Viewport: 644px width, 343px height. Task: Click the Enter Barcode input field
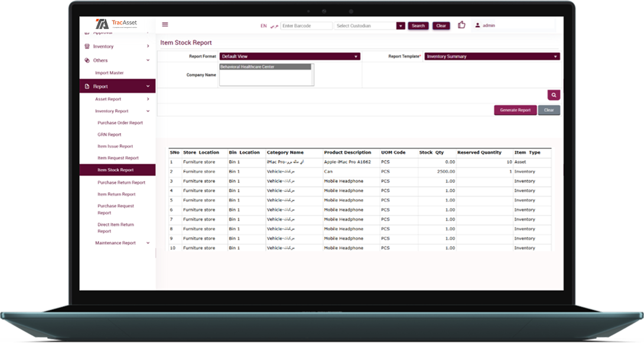[306, 26]
